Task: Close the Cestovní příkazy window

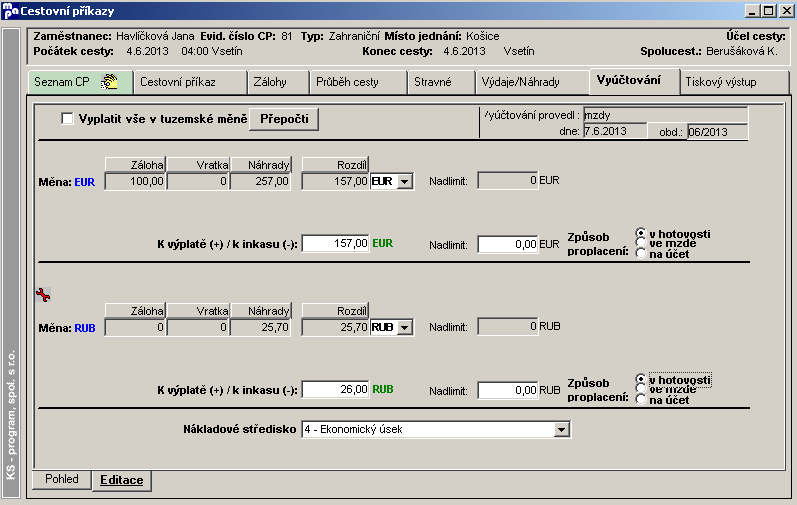Action: pos(786,11)
